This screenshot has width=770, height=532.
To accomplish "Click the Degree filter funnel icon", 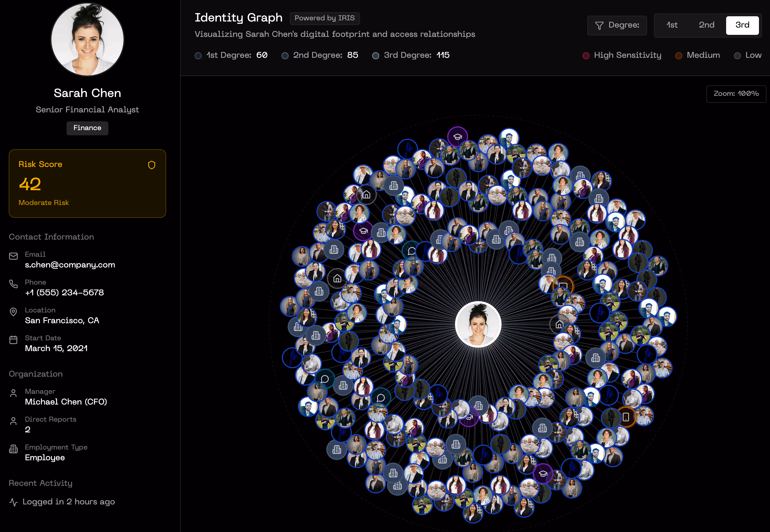I will pos(599,26).
